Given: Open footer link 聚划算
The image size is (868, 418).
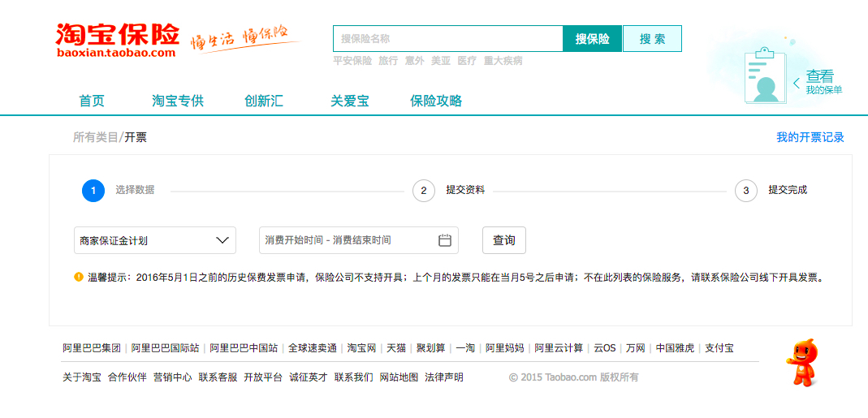Looking at the screenshot, I should pos(430,348).
